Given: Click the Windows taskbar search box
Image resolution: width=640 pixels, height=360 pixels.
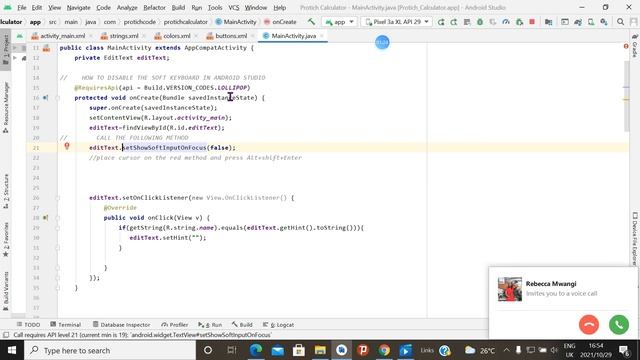Looking at the screenshot, I should pos(110,350).
